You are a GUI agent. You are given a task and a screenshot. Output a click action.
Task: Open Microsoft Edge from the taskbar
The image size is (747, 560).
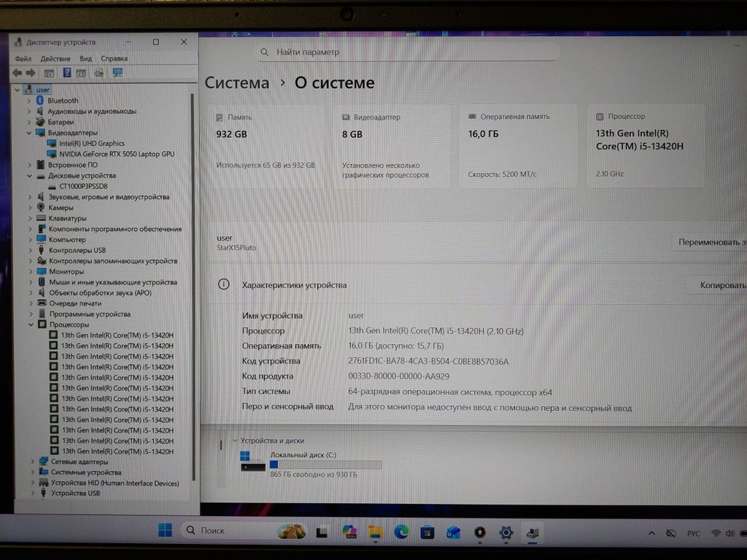click(x=401, y=532)
